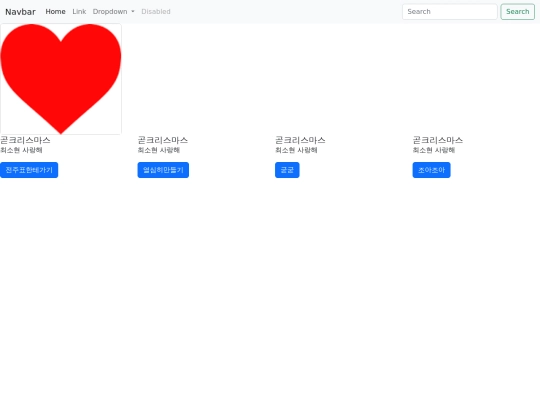Select 최소현 사랑해 text above 진주표한테가기 button
540x405 pixels.
click(21, 150)
